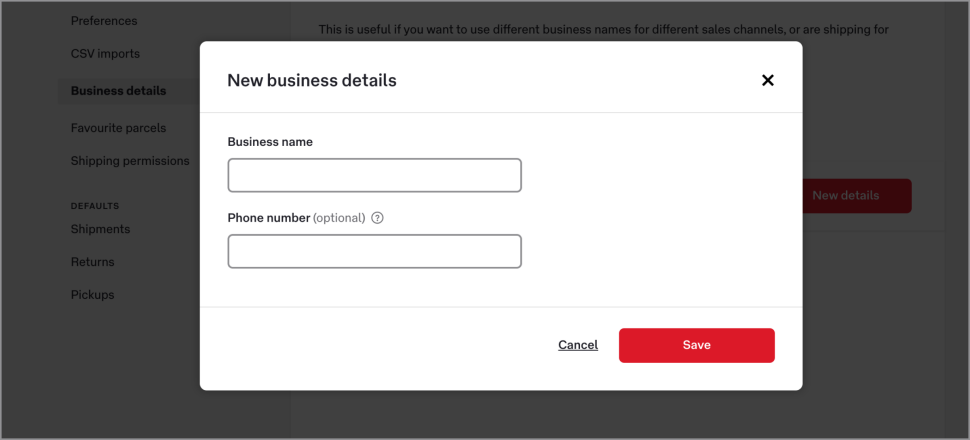Viewport: 970px width, 440px height.
Task: Navigate to Shipping permissions
Action: [x=130, y=161]
